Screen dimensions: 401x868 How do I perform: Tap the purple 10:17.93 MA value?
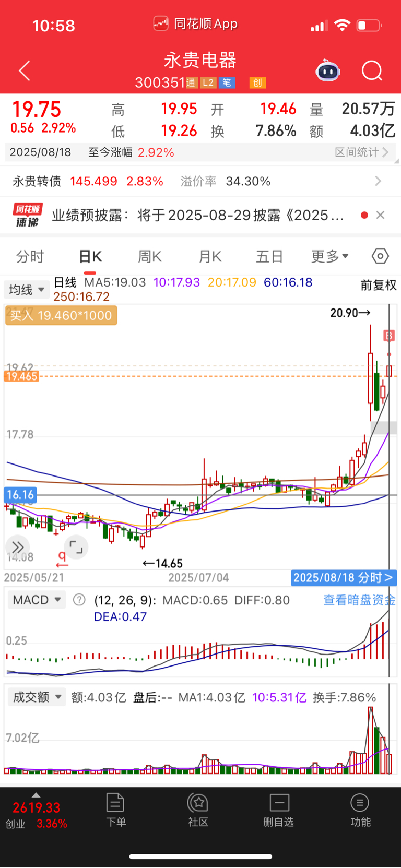[x=176, y=282]
